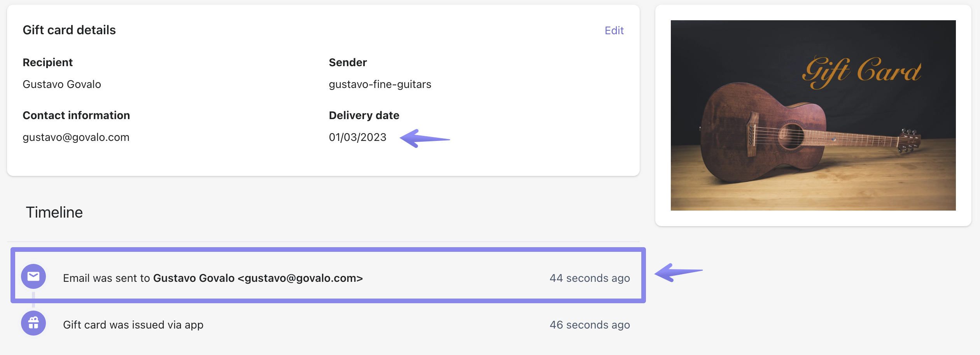Click the '46 seconds ago' timestamp

coord(590,325)
